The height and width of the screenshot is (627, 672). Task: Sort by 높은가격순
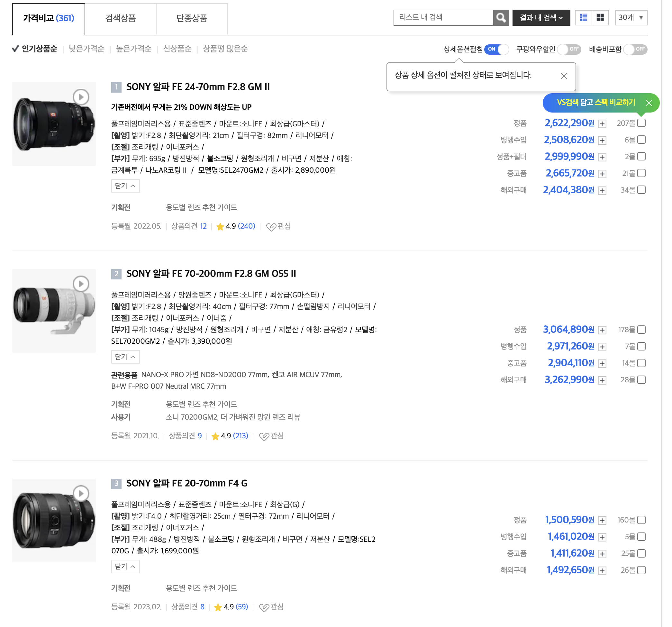click(x=134, y=49)
